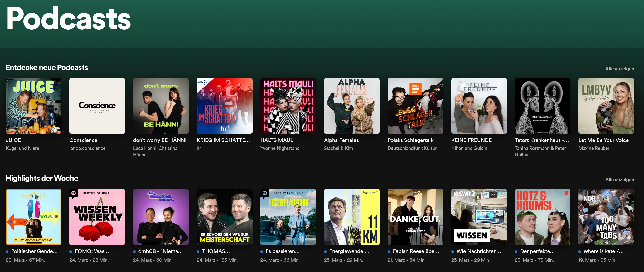
Task: Click the Alpha Females title text
Action: click(341, 140)
